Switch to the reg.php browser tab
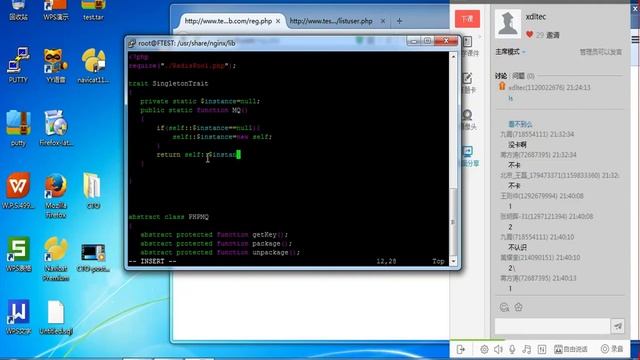Image resolution: width=640 pixels, height=360 pixels. pyautogui.click(x=228, y=21)
